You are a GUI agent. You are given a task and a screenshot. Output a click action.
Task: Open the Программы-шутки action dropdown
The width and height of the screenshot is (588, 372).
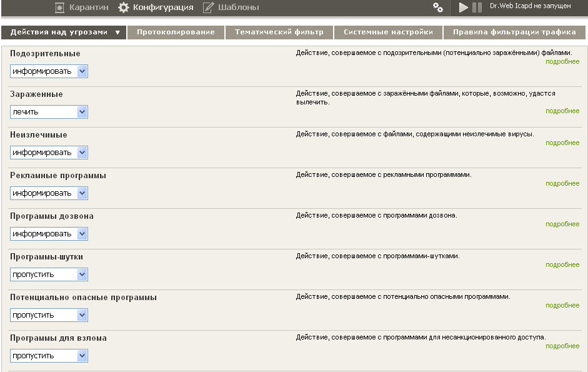pos(49,274)
